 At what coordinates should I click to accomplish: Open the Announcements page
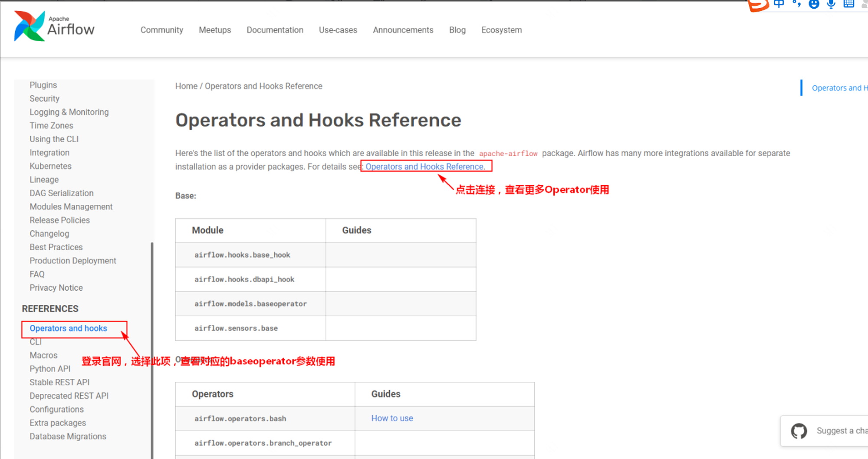pos(403,30)
